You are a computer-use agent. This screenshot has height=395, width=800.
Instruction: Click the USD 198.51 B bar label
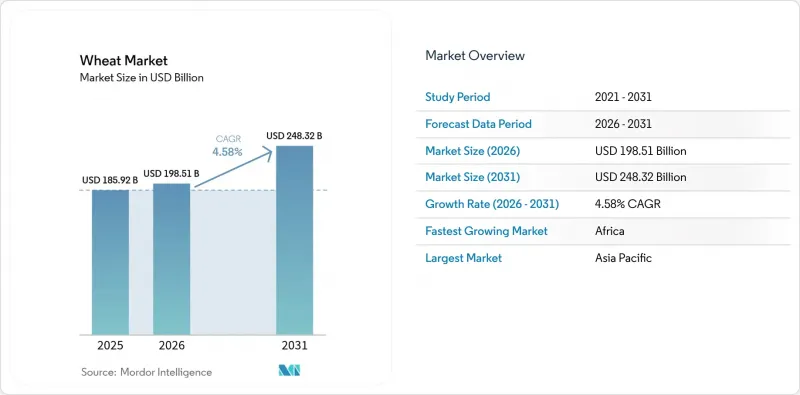(x=171, y=174)
